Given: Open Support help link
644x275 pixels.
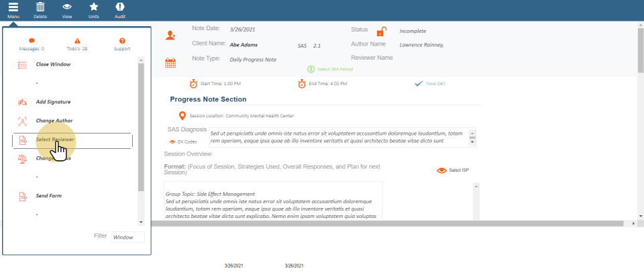Looking at the screenshot, I should click(122, 44).
